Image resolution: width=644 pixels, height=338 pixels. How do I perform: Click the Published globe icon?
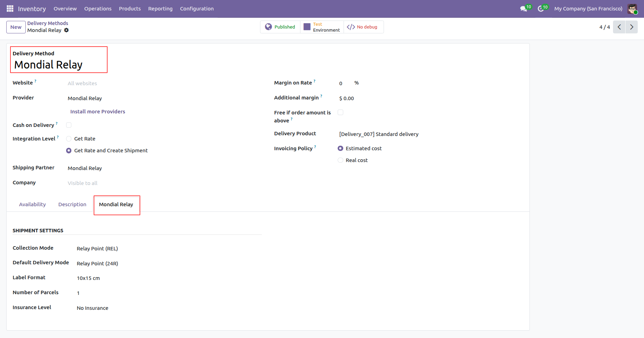coord(268,27)
